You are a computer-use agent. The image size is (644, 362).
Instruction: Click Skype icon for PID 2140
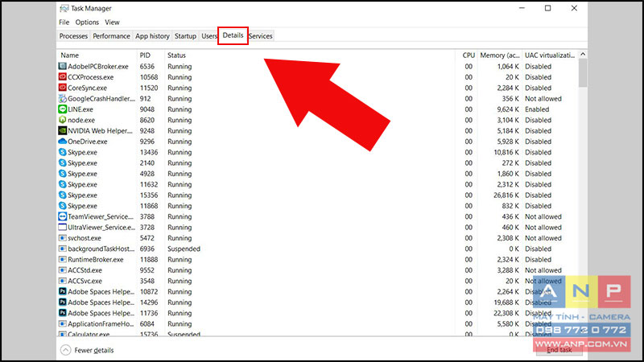[63, 162]
